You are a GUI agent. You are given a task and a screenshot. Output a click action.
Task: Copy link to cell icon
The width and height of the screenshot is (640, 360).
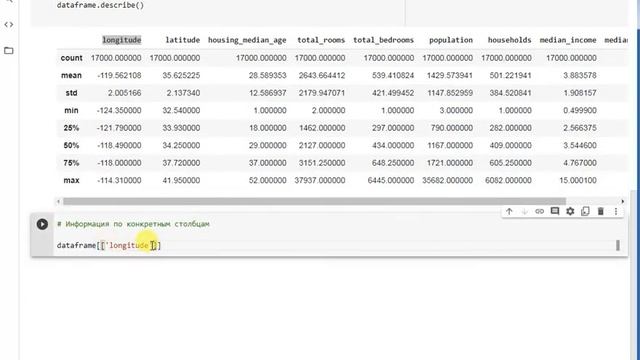(540, 211)
